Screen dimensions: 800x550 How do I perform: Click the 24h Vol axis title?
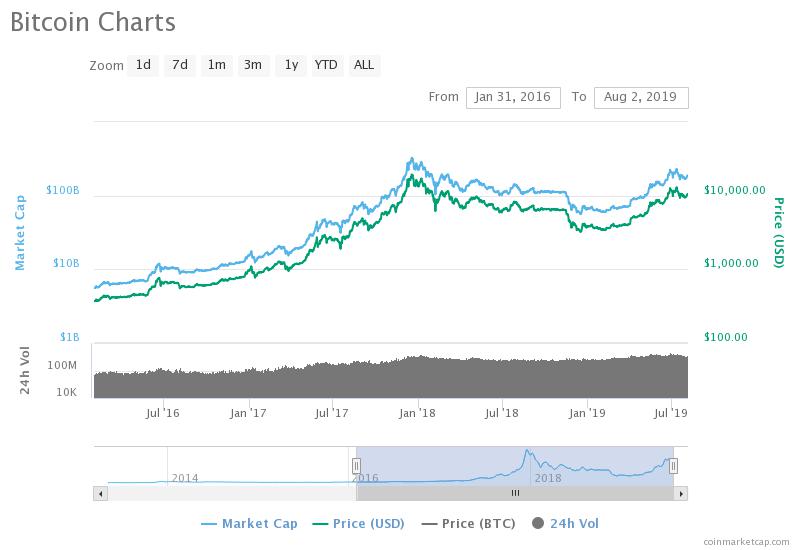click(x=24, y=370)
